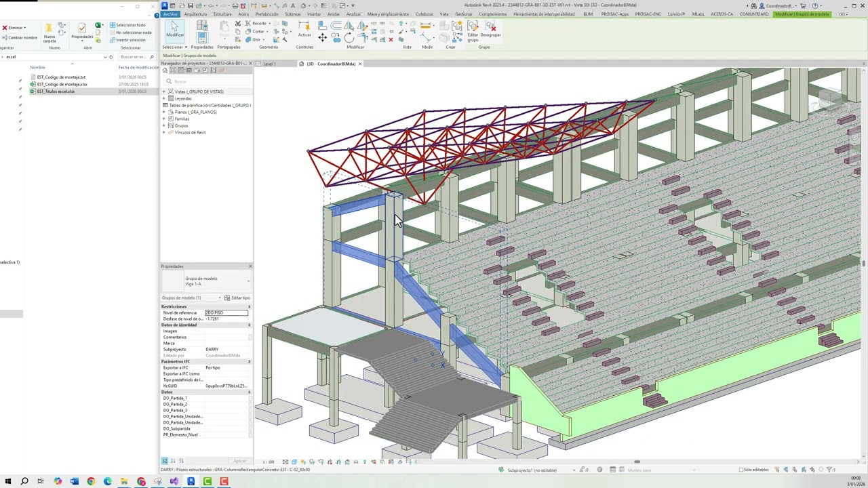
Task: Toggle the Sólo editables checkbox in status bar
Action: (x=741, y=470)
